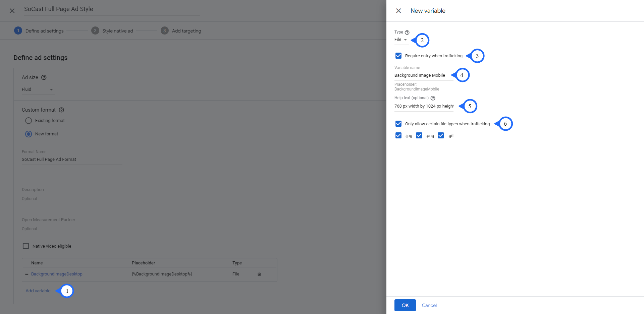Edit the Variable name field
This screenshot has width=644, height=314.
tap(424, 75)
